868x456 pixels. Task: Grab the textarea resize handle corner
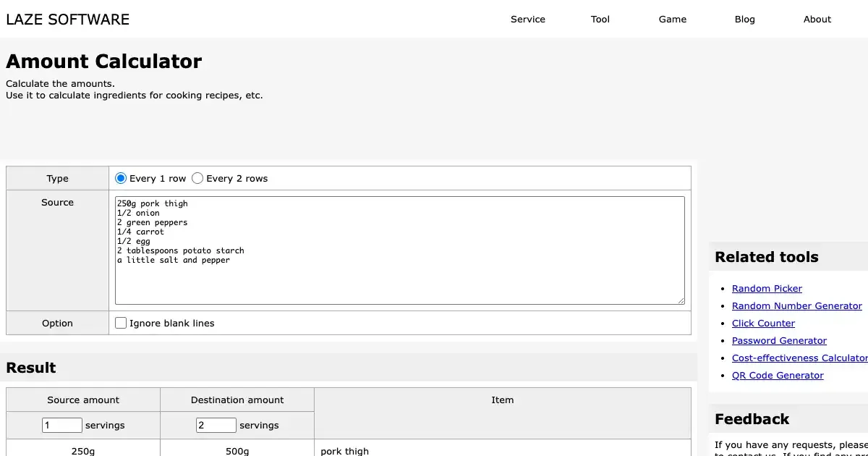click(681, 300)
